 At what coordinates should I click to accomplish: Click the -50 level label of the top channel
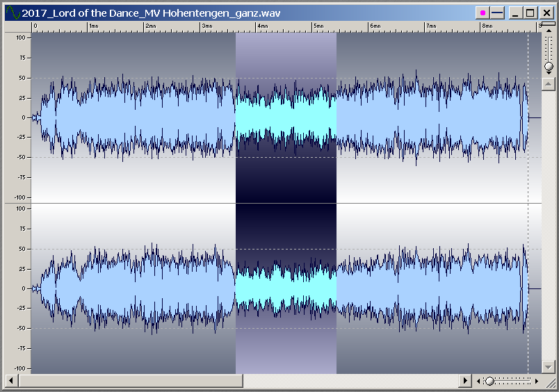click(x=21, y=157)
